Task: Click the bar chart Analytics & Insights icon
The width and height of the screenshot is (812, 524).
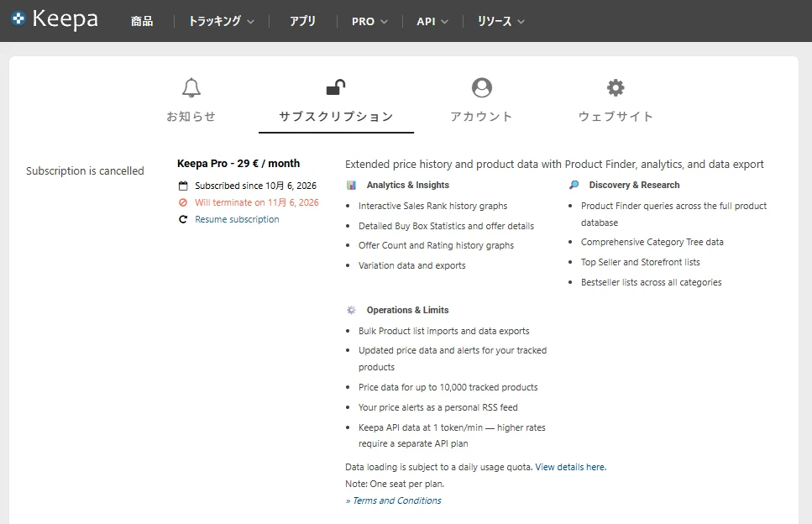Action: 351,185
